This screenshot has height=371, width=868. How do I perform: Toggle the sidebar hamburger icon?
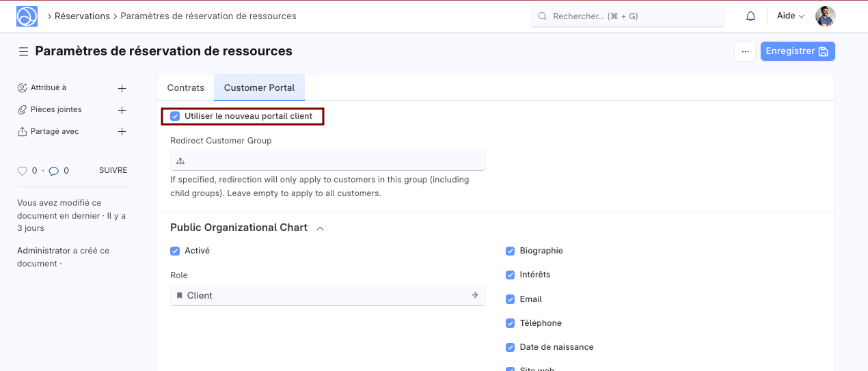pyautogui.click(x=23, y=51)
